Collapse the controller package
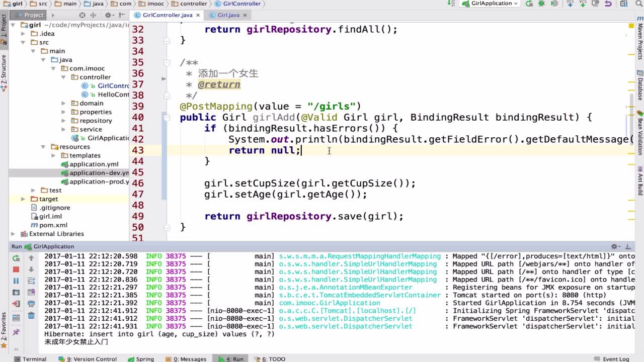Screen dimensions: 644x362 click(x=63, y=77)
